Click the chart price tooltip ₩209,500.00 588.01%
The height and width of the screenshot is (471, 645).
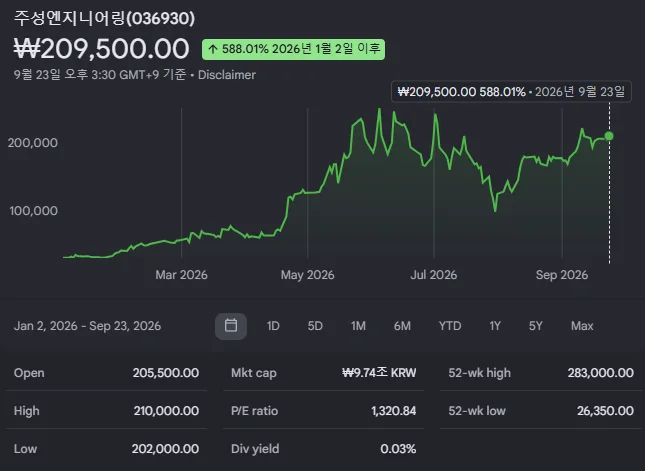511,91
